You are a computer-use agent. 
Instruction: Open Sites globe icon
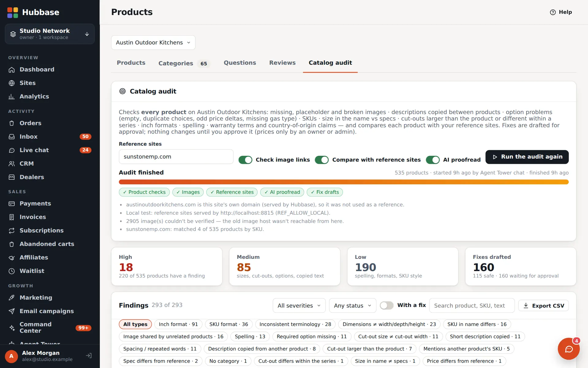click(x=12, y=83)
